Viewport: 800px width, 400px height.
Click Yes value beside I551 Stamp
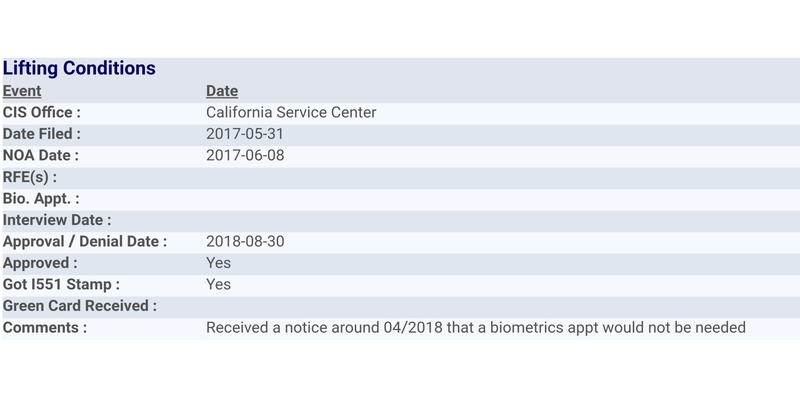(x=218, y=284)
